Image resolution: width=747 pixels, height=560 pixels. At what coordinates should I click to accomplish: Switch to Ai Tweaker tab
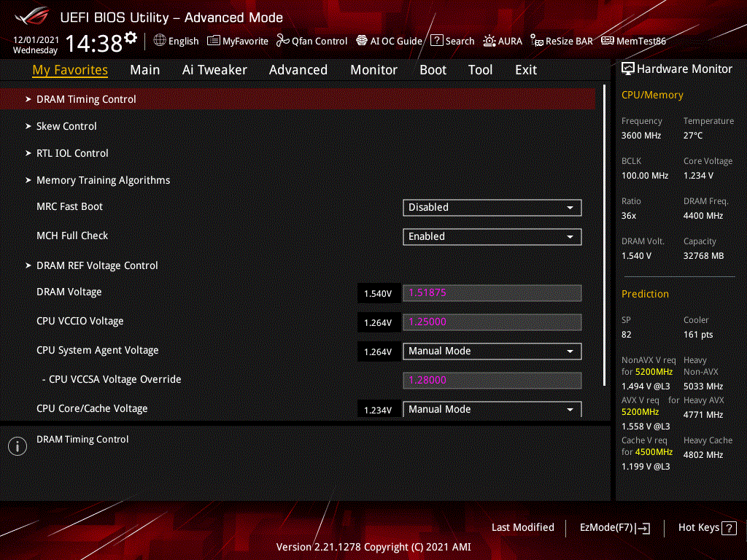coord(214,70)
